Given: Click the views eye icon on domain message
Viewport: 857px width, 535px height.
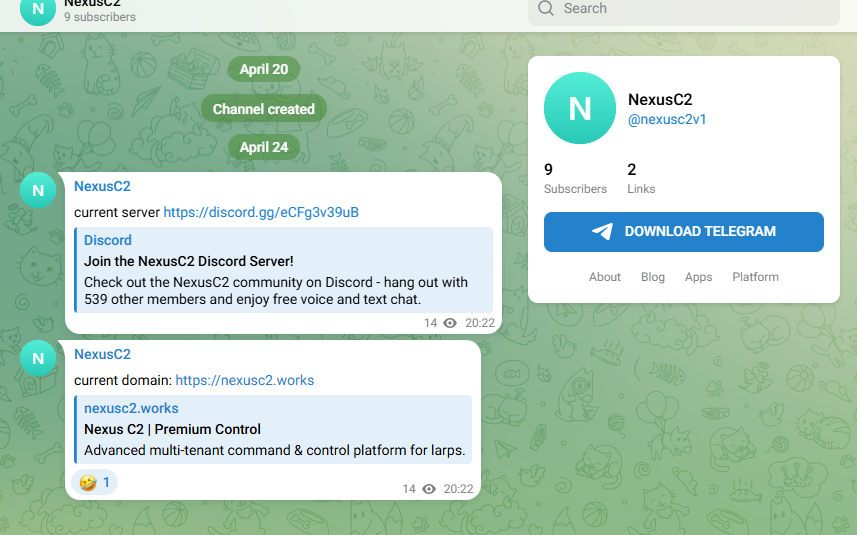Looking at the screenshot, I should 429,489.
